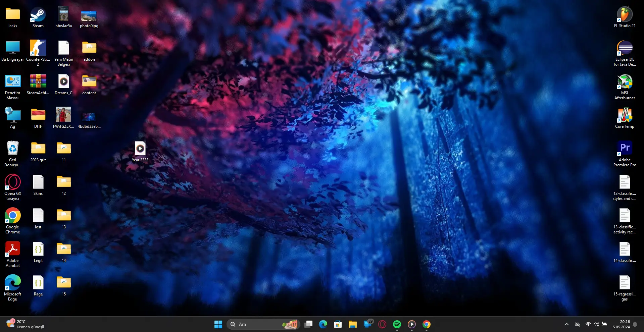Viewport: 644px width, 332px height.
Task: Select the 14-classific... document
Action: tap(625, 253)
